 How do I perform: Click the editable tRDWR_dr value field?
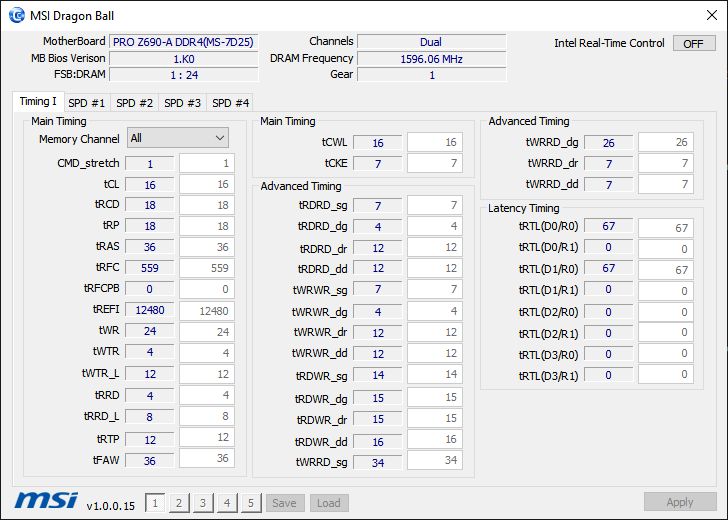435,418
